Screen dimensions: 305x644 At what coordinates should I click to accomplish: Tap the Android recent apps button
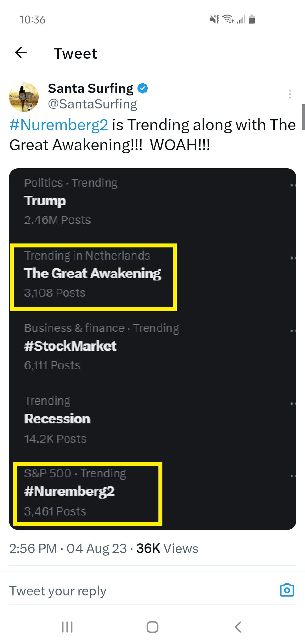pos(67,627)
